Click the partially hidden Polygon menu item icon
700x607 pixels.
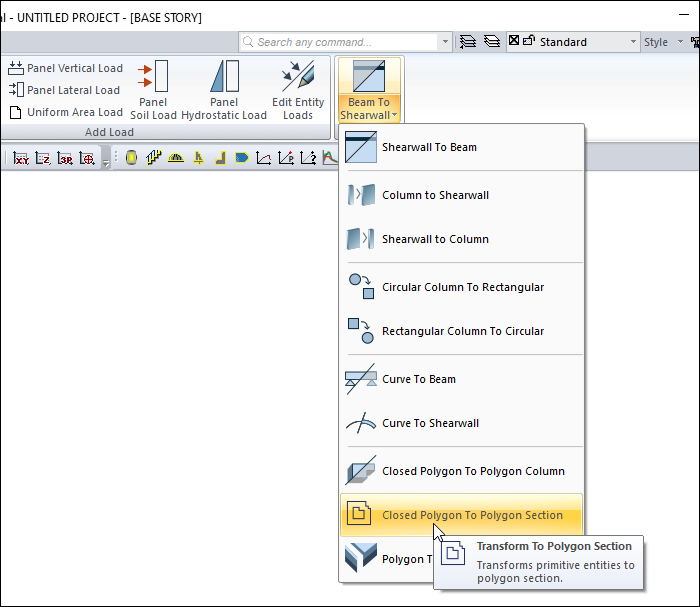pos(361,557)
